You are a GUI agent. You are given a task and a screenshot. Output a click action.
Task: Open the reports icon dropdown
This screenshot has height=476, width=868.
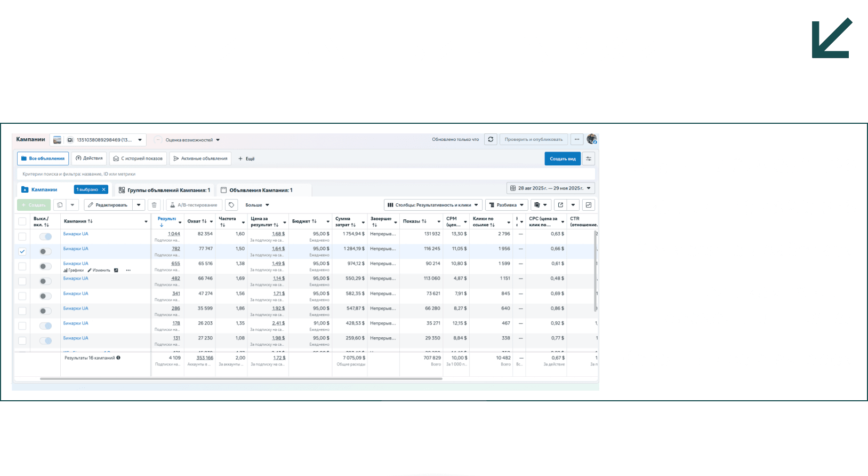pos(541,205)
